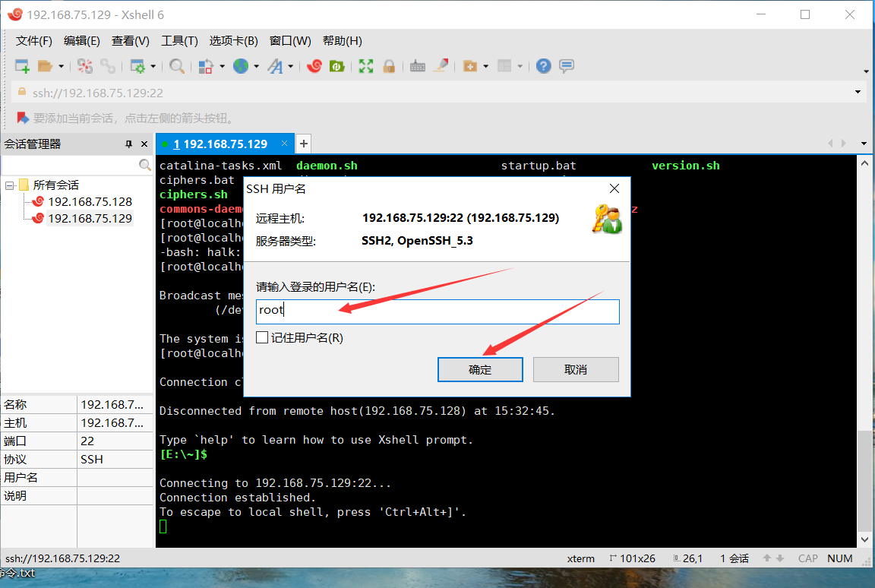This screenshot has width=875, height=588.
Task: Close the 会话管理器 panel
Action: click(x=144, y=144)
